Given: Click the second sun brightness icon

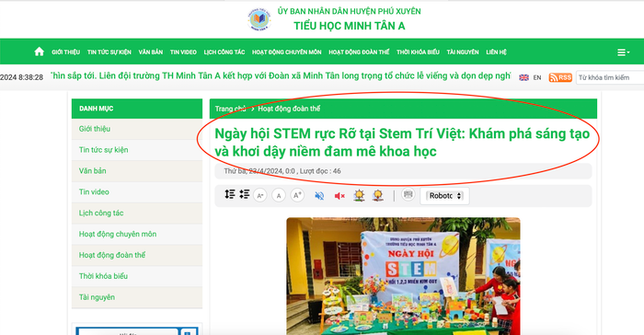Looking at the screenshot, I should click(377, 195).
